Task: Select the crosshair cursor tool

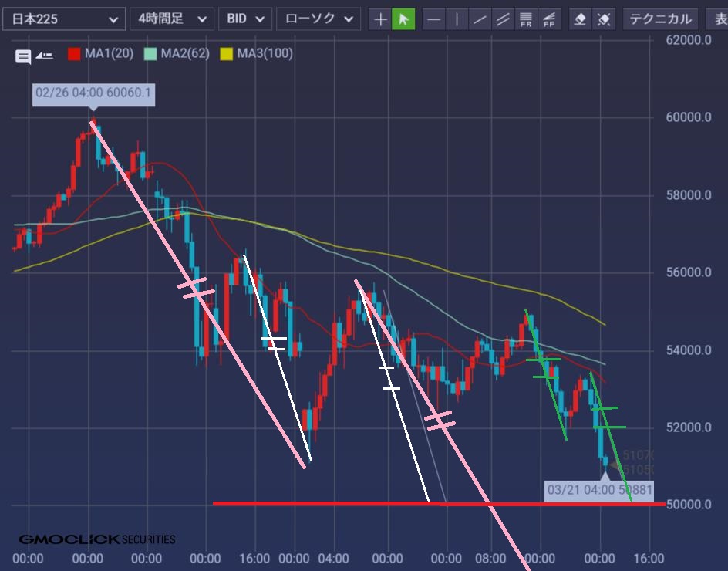Action: 380,19
